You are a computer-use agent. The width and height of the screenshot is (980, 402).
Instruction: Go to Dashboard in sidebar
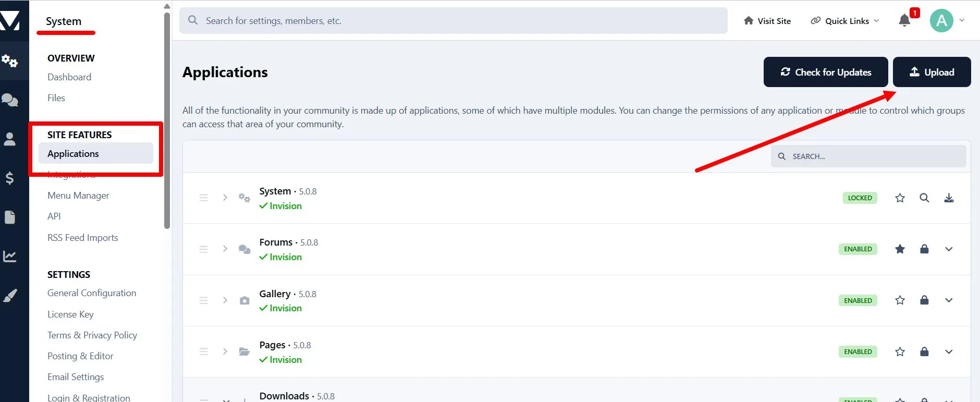(69, 77)
